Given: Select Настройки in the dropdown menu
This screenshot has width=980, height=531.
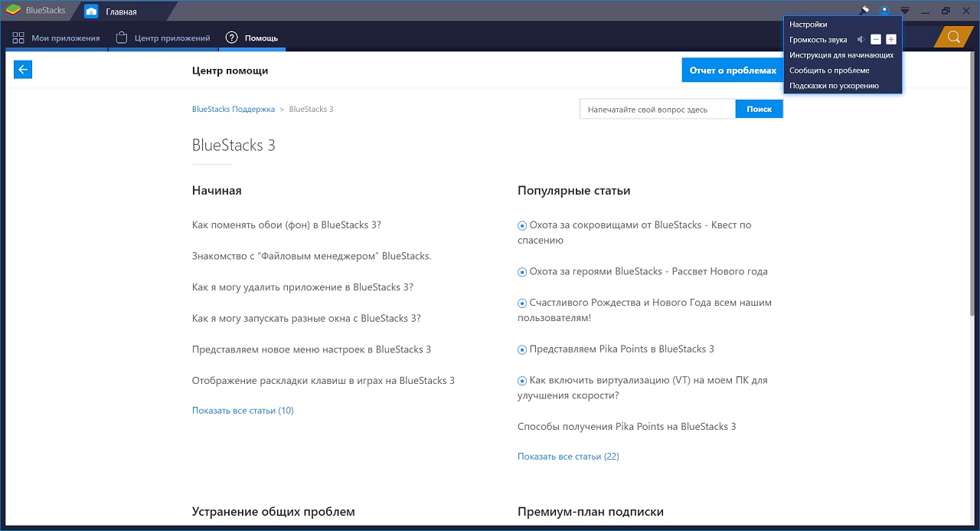Looking at the screenshot, I should [x=808, y=25].
